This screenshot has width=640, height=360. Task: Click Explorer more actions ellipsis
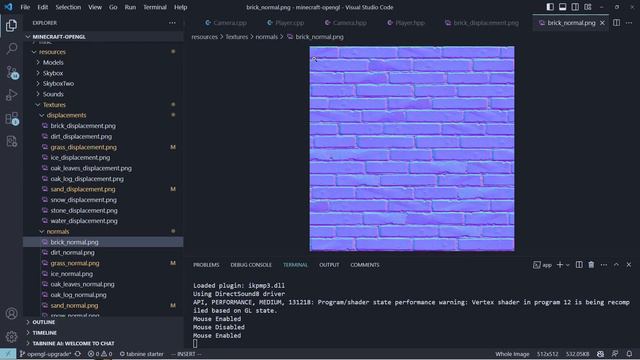coord(172,23)
